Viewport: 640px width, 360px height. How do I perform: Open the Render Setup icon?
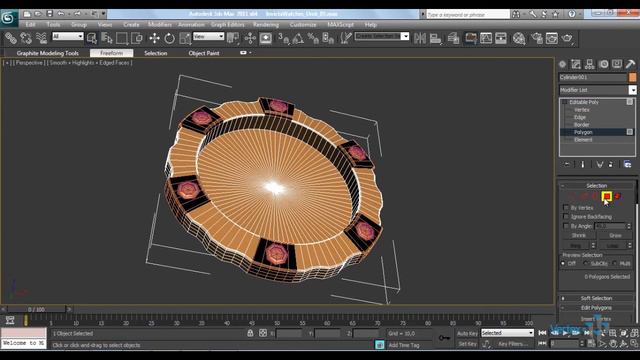coord(537,38)
